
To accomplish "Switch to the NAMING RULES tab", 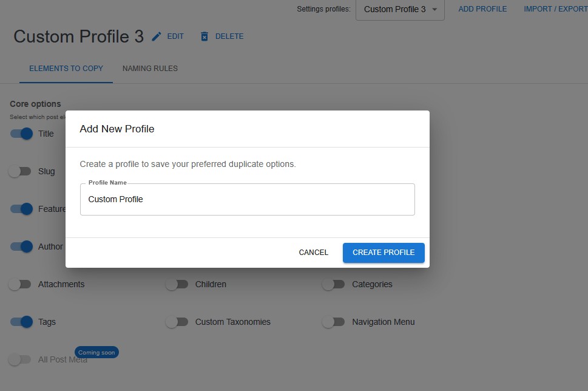I will pos(149,68).
